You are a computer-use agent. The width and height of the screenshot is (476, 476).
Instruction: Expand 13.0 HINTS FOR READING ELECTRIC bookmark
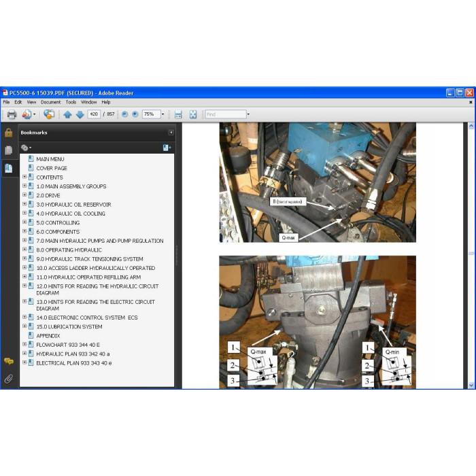tap(24, 301)
